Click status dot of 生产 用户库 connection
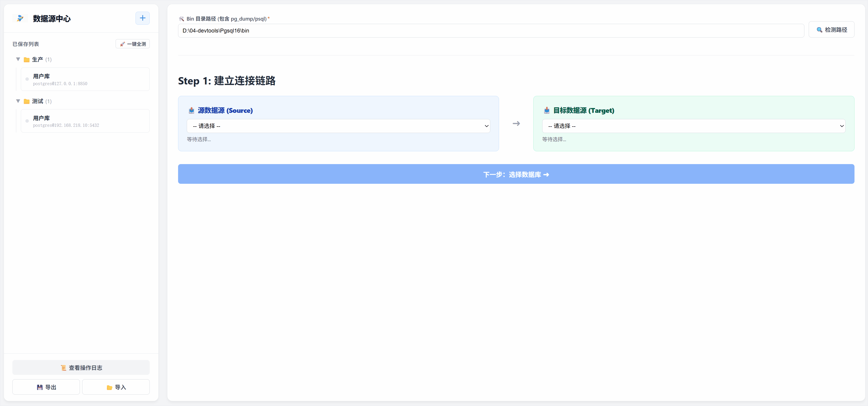This screenshot has height=406, width=868. click(x=27, y=79)
